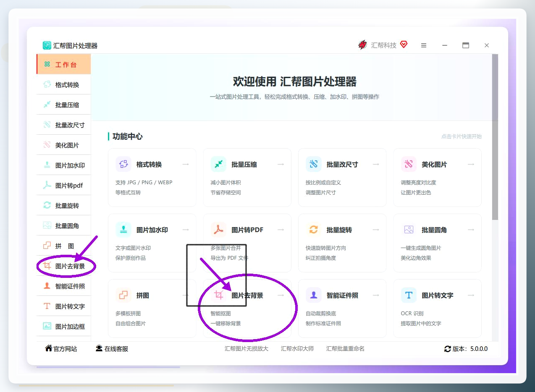Click the arrow on 批量旋转 card
This screenshot has height=392, width=535.
(x=376, y=230)
